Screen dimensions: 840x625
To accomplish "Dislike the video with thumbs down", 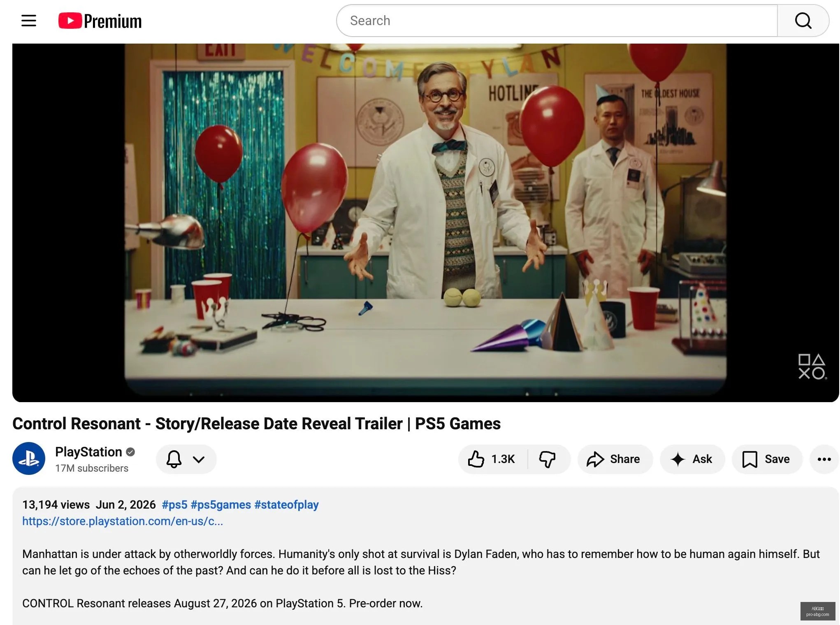I will [x=548, y=459].
